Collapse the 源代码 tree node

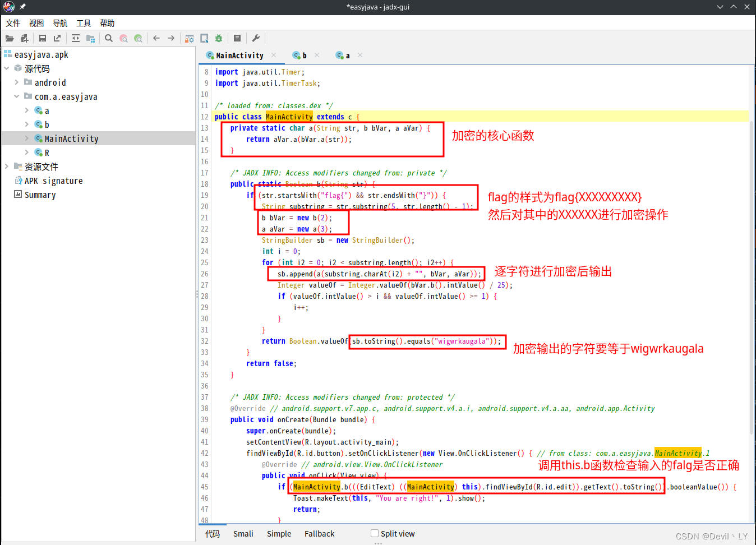coord(7,68)
